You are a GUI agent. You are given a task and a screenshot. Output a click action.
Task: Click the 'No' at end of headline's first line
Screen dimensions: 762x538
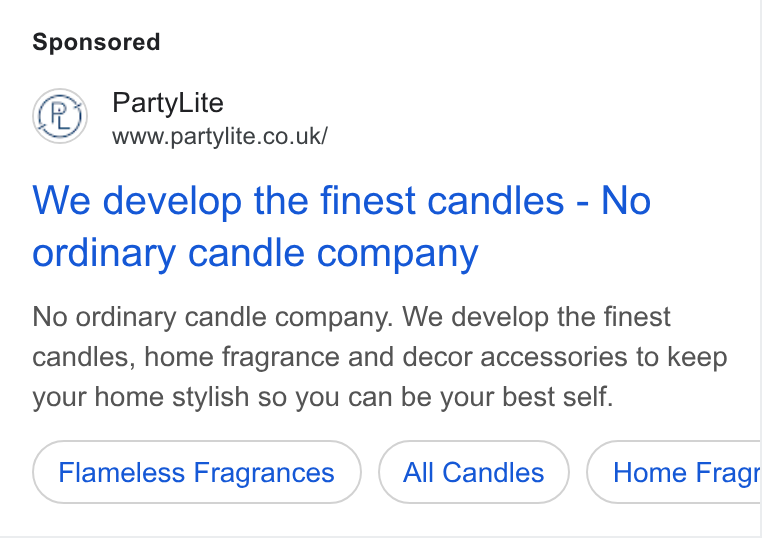point(626,200)
